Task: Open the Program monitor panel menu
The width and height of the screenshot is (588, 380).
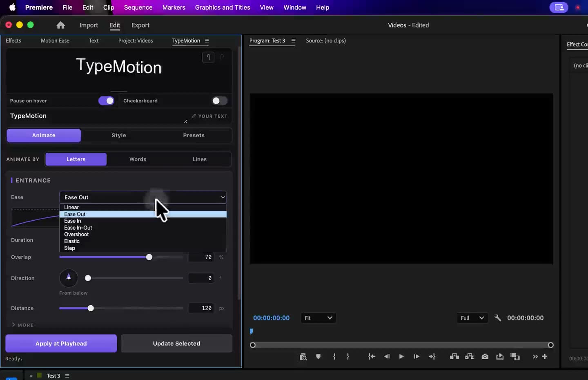Action: [293, 41]
